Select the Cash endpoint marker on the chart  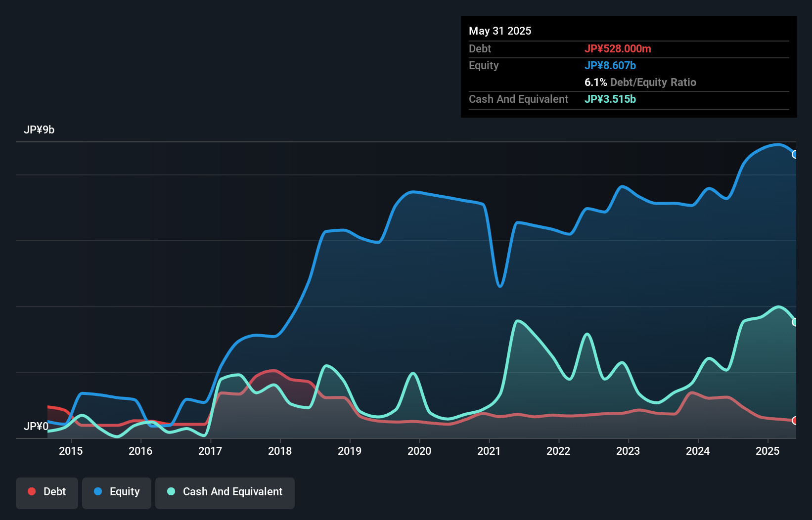[795, 322]
